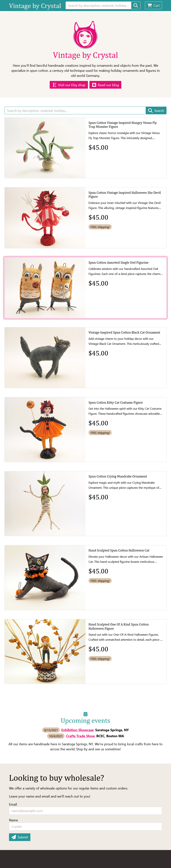Image resolution: width=171 pixels, height=868 pixels.
Task: Click the pink cat-hood logo image
Action: tap(85, 35)
